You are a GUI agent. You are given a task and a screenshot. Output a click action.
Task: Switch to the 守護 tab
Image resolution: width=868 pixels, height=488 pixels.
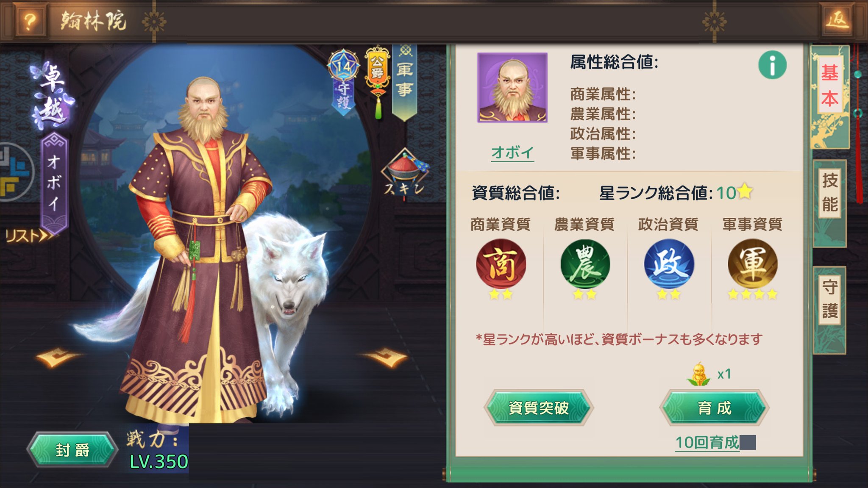829,299
